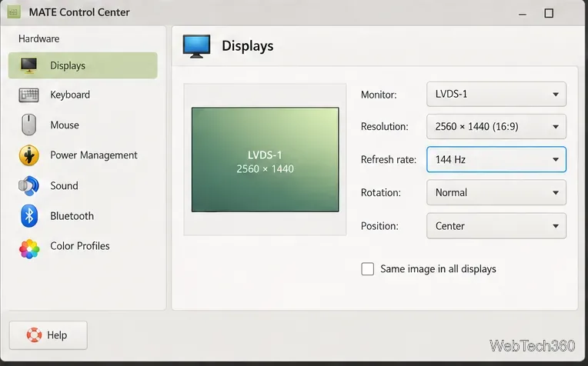
Task: Open the Refresh rate dropdown showing 144 Hz
Action: pyautogui.click(x=496, y=160)
